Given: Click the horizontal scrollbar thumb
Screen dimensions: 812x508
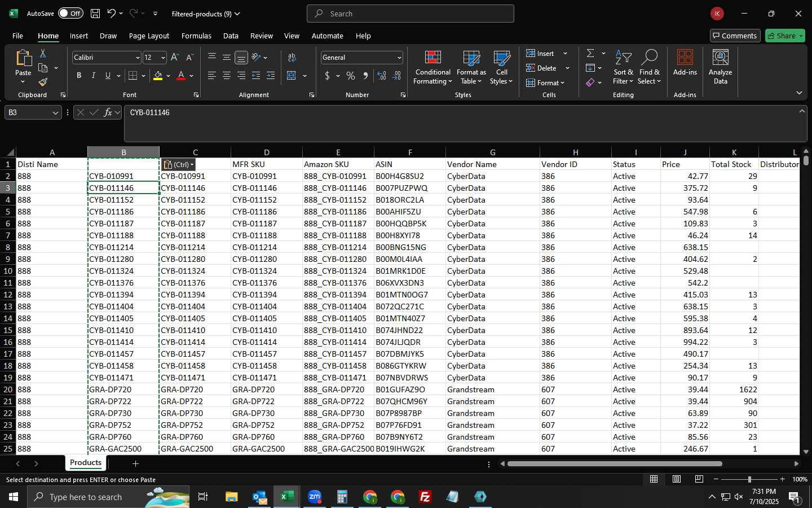Looking at the screenshot, I should tap(615, 464).
